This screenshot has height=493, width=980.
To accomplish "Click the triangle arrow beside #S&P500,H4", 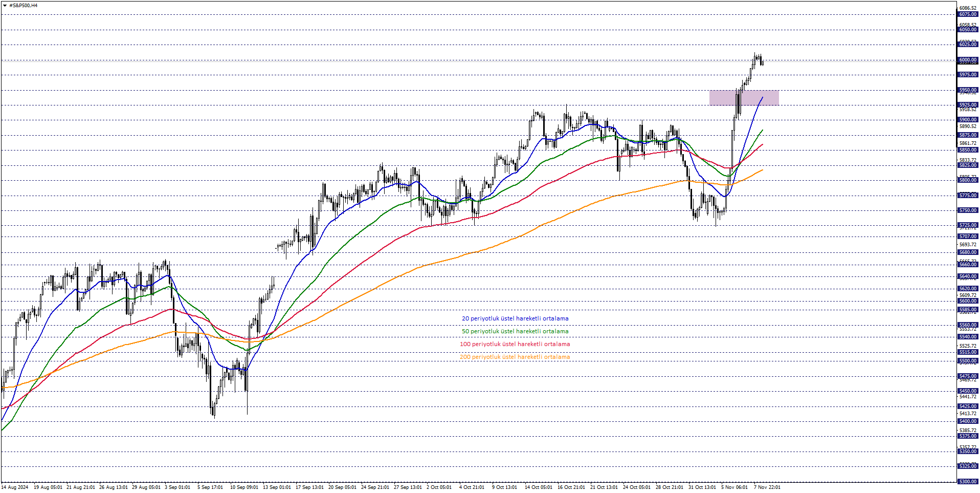I will tap(5, 6).
